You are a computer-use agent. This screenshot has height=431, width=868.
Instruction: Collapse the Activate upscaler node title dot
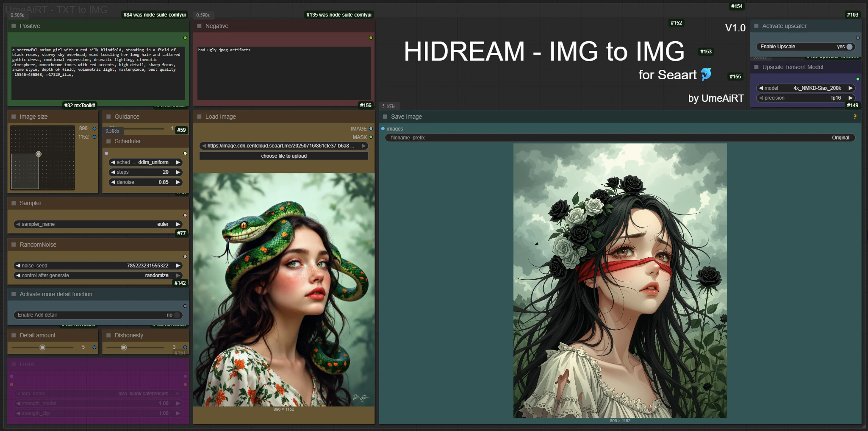[x=757, y=26]
